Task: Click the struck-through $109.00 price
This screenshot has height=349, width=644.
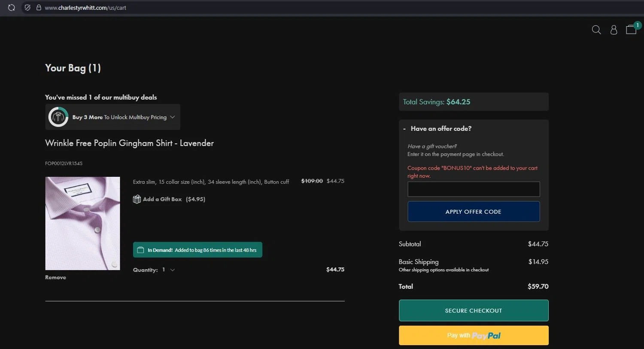Action: click(x=312, y=181)
